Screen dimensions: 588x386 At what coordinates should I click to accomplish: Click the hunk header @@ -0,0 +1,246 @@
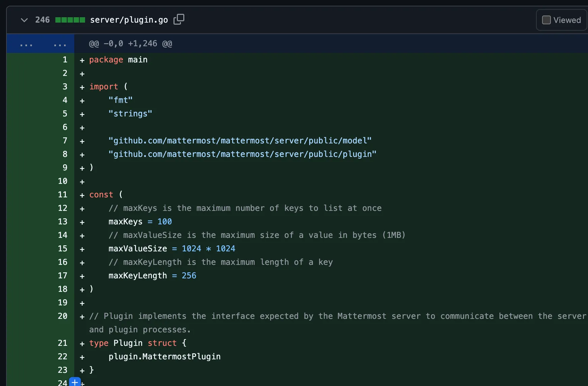131,43
